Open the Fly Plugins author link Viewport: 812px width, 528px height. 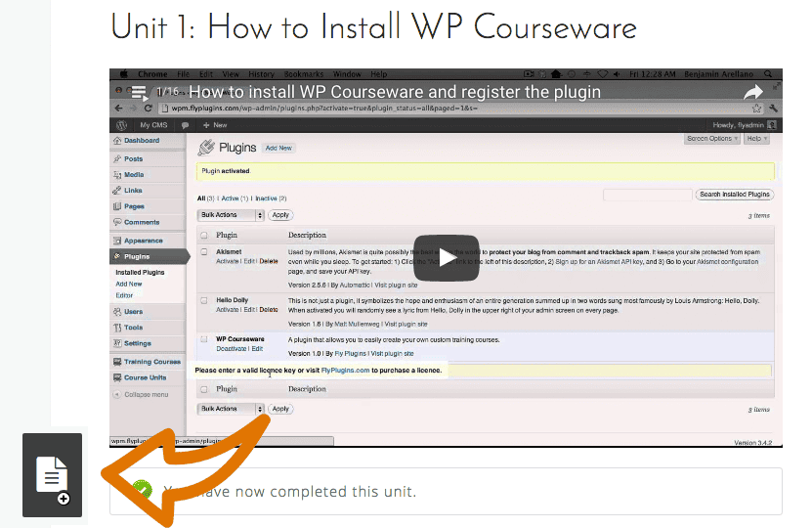coord(350,353)
